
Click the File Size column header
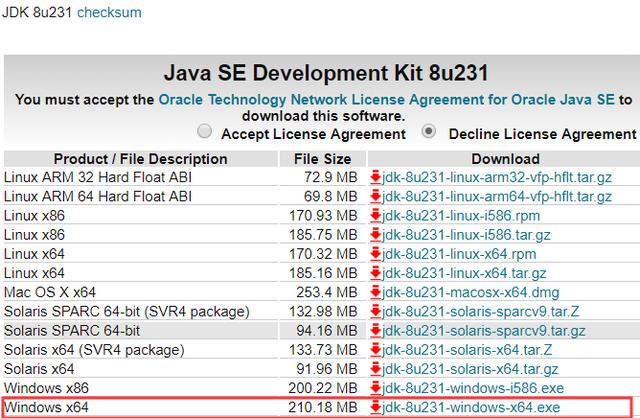coord(322,159)
